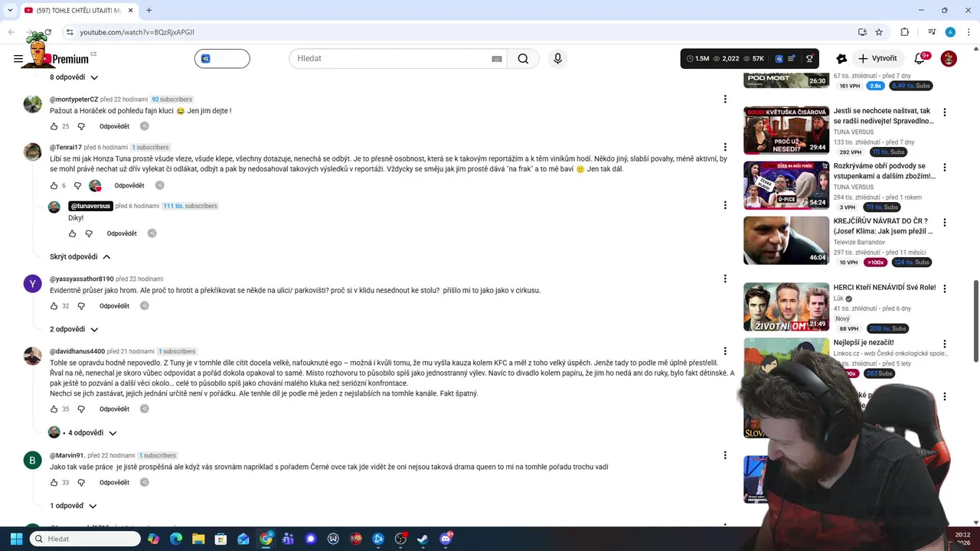Open options for the "HERCI Kteří NENÁVIDÍ" video
Screen dimensions: 980x551
pos(944,289)
